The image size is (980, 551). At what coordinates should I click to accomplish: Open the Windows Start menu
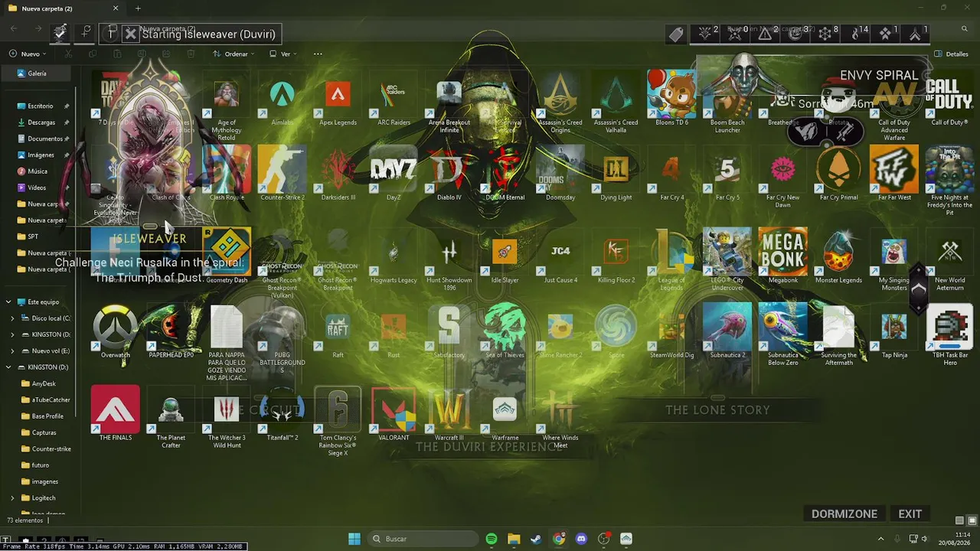tap(354, 539)
